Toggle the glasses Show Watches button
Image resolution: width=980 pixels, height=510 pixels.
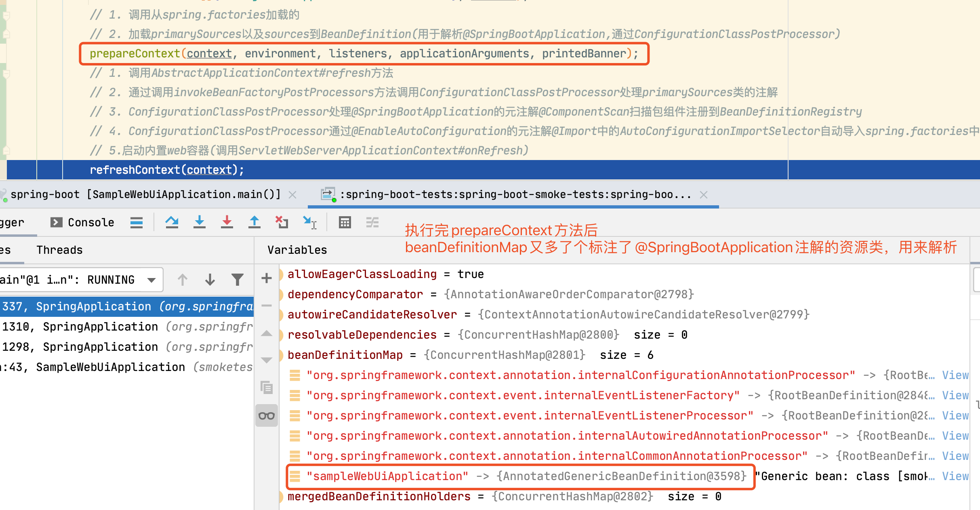point(266,415)
